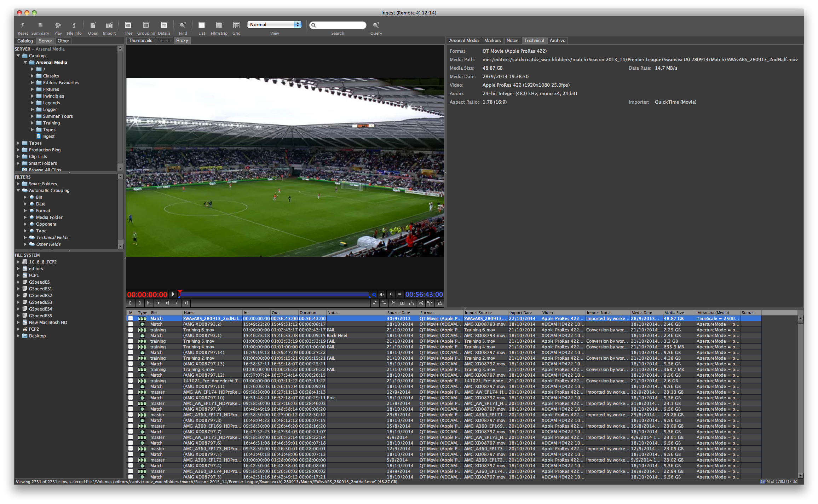Click the Server tab button
818x504 pixels.
click(x=45, y=41)
